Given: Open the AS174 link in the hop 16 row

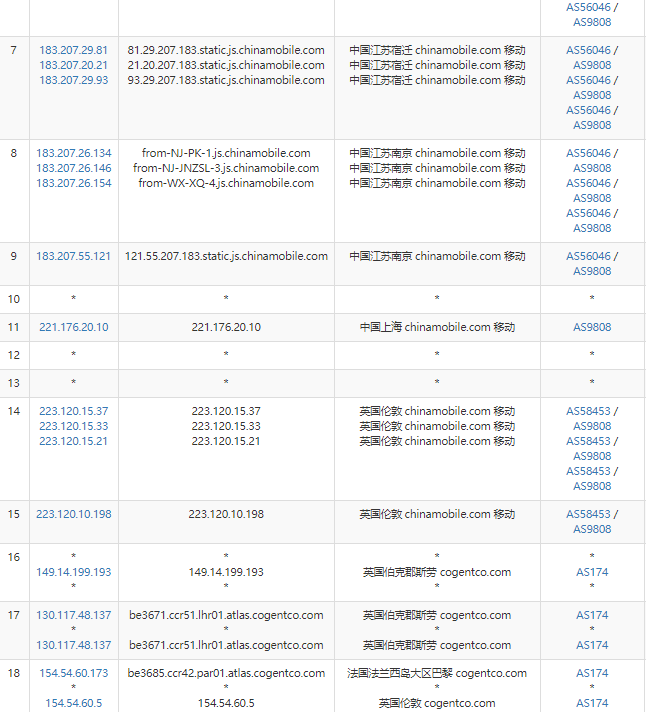Looking at the screenshot, I should (x=592, y=572).
